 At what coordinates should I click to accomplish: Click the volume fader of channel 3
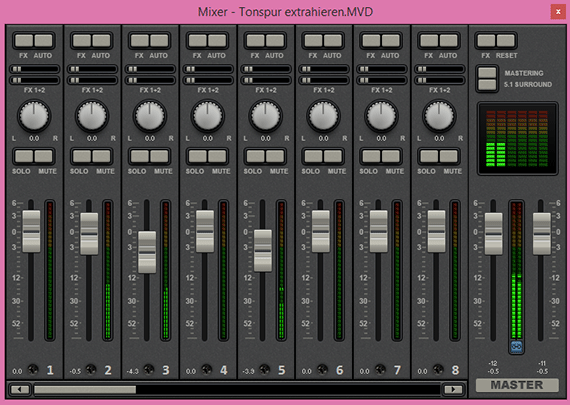(147, 252)
